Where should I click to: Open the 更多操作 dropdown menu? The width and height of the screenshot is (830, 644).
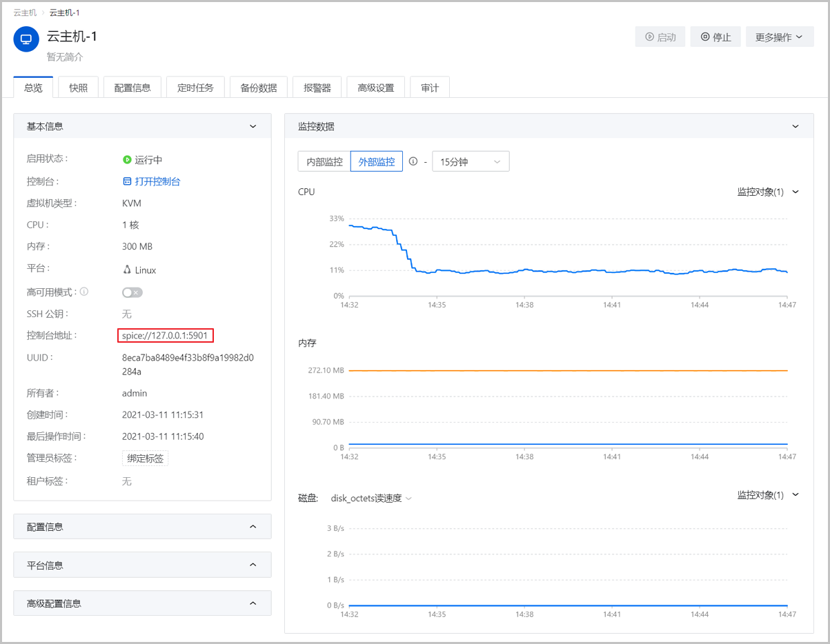click(x=779, y=37)
